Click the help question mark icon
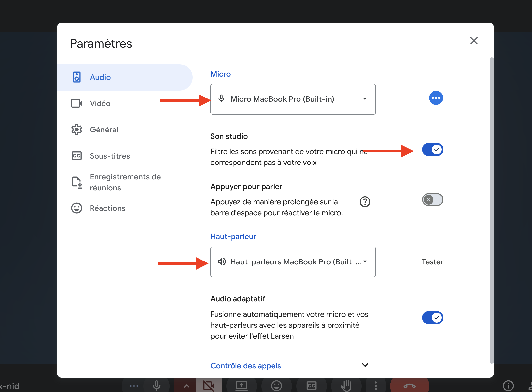532x392 pixels. coord(365,202)
